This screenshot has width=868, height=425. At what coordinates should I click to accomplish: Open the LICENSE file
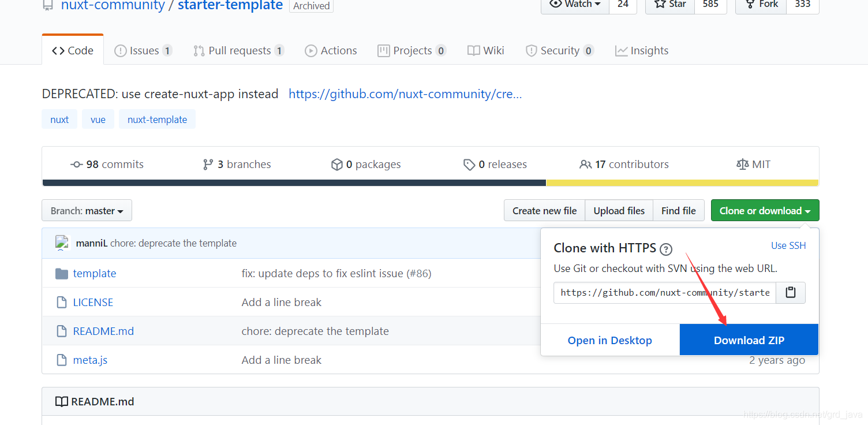(93, 302)
